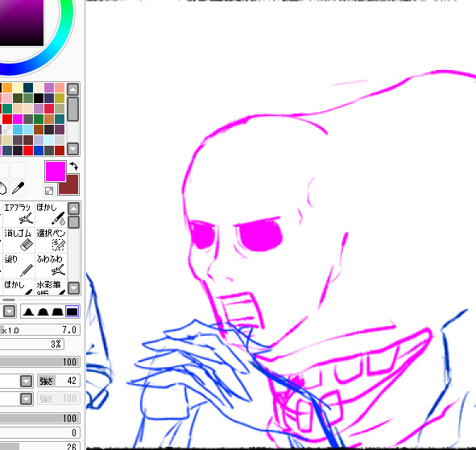
Task: Click the foreground magenta color box
Action: 56,171
